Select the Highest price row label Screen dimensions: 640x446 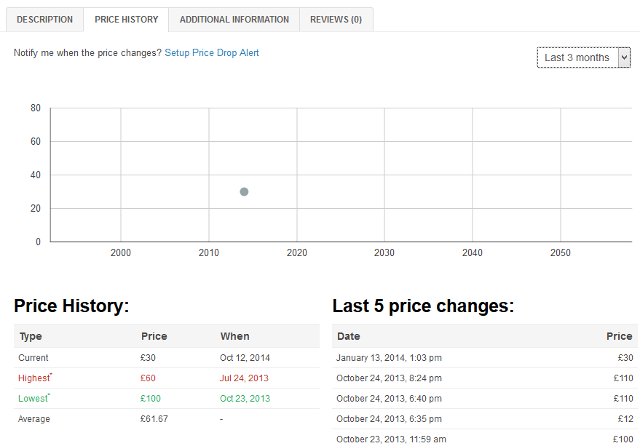pos(35,378)
